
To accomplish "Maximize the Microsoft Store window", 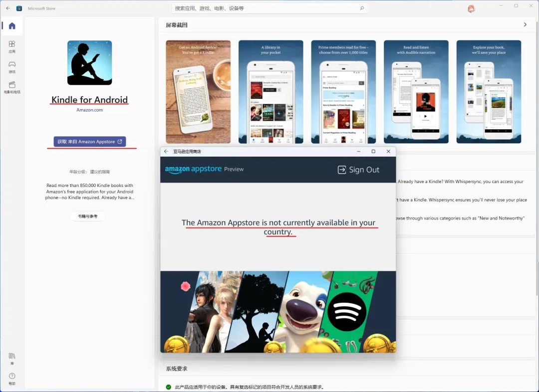I will (516, 5).
